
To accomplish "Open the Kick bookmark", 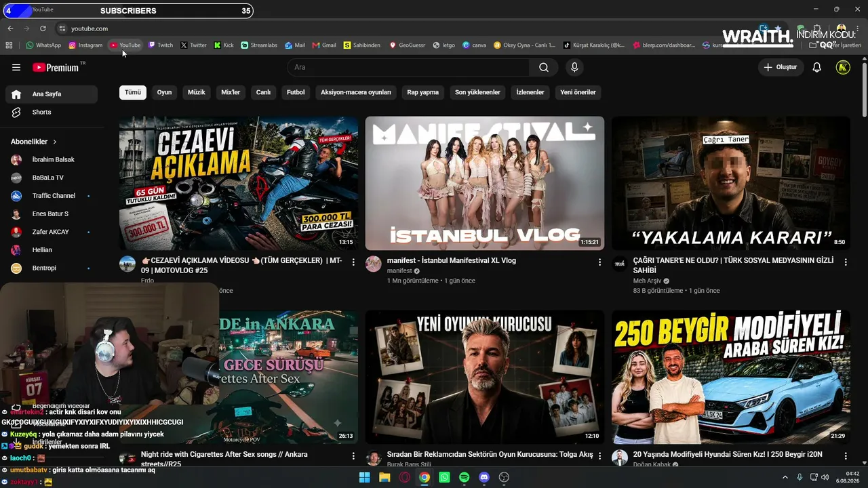I will pos(224,45).
